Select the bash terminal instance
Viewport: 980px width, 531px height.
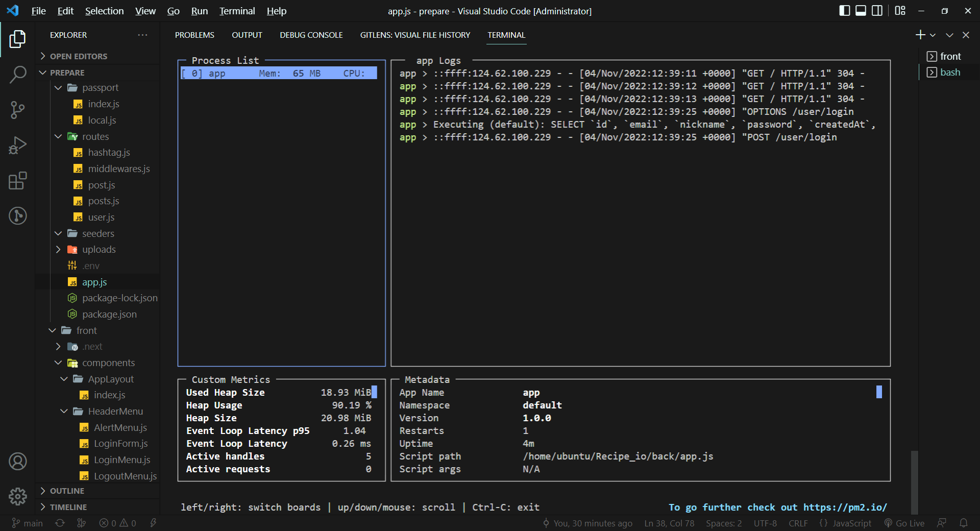click(949, 73)
